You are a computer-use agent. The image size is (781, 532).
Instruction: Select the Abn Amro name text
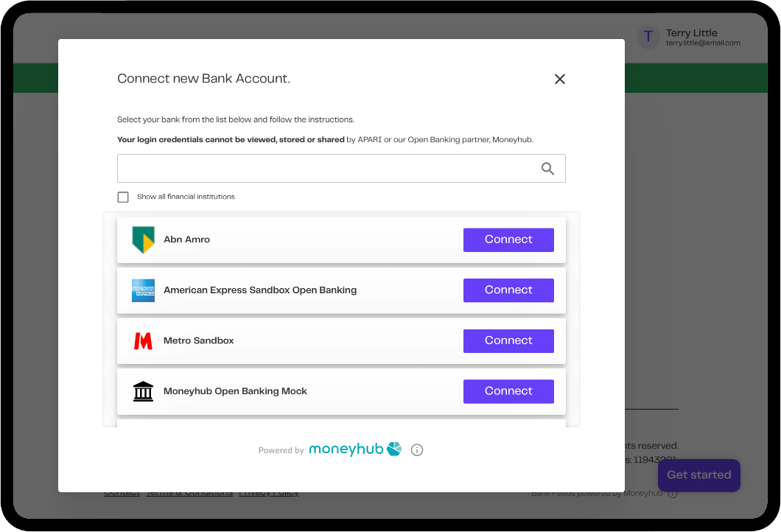tap(187, 239)
